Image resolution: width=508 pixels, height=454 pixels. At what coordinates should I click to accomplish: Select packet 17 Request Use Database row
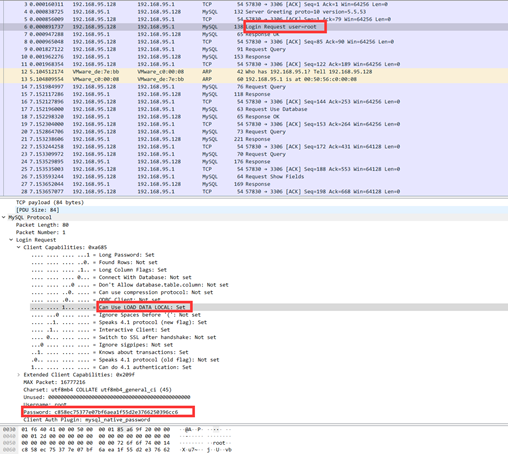click(255, 109)
